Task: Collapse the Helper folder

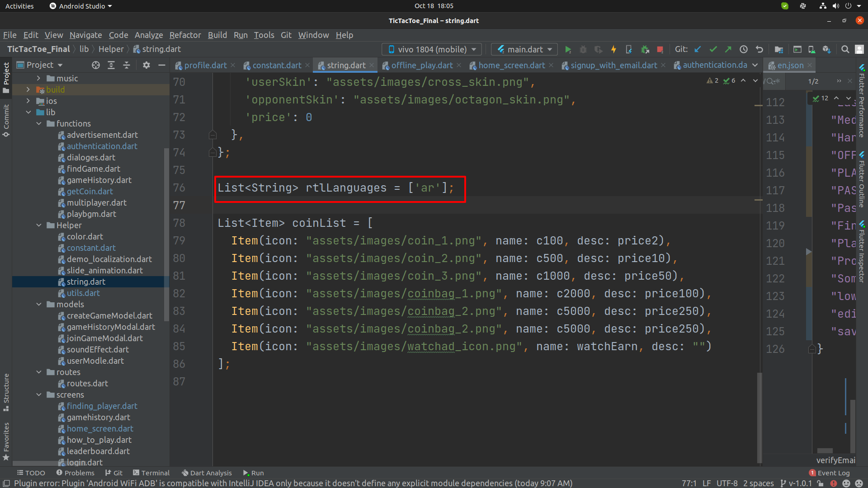Action: coord(39,225)
